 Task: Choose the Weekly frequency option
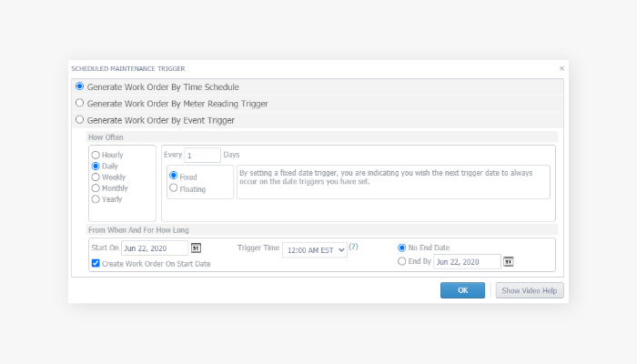point(96,177)
